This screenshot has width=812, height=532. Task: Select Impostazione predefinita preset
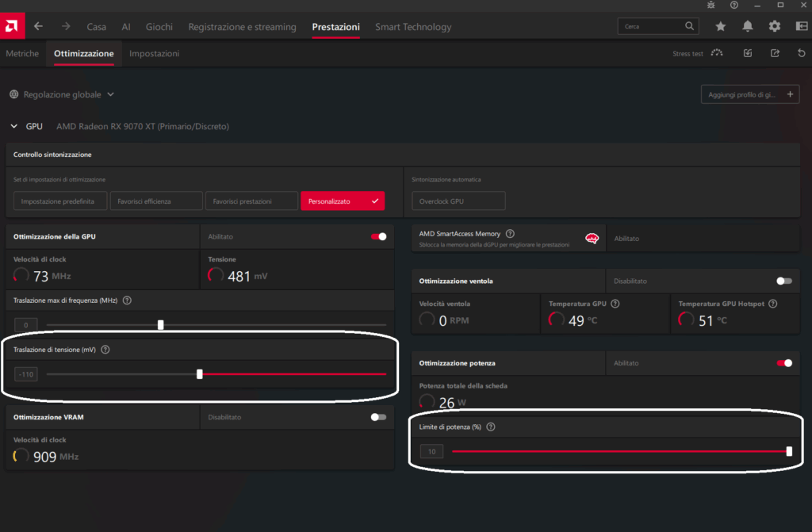[x=60, y=201]
